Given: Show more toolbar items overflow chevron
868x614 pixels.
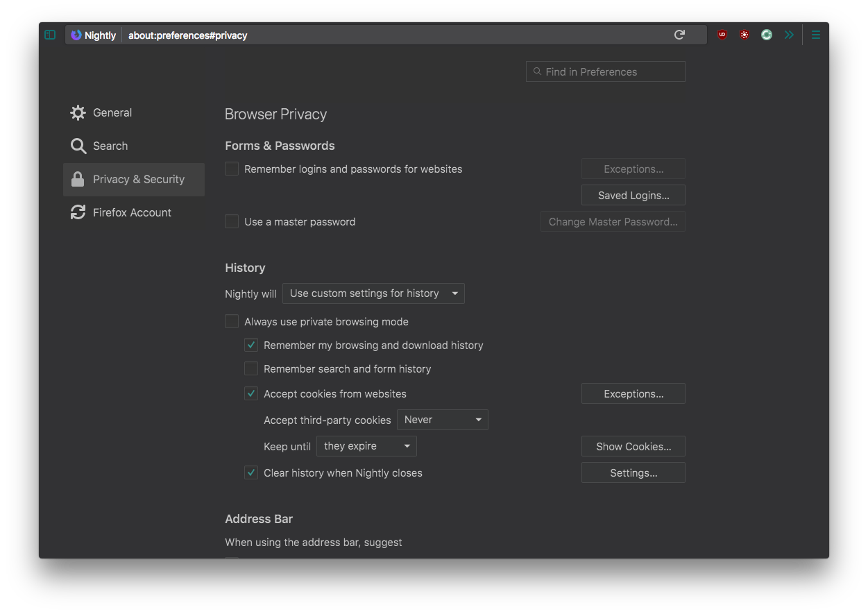Looking at the screenshot, I should [x=789, y=35].
